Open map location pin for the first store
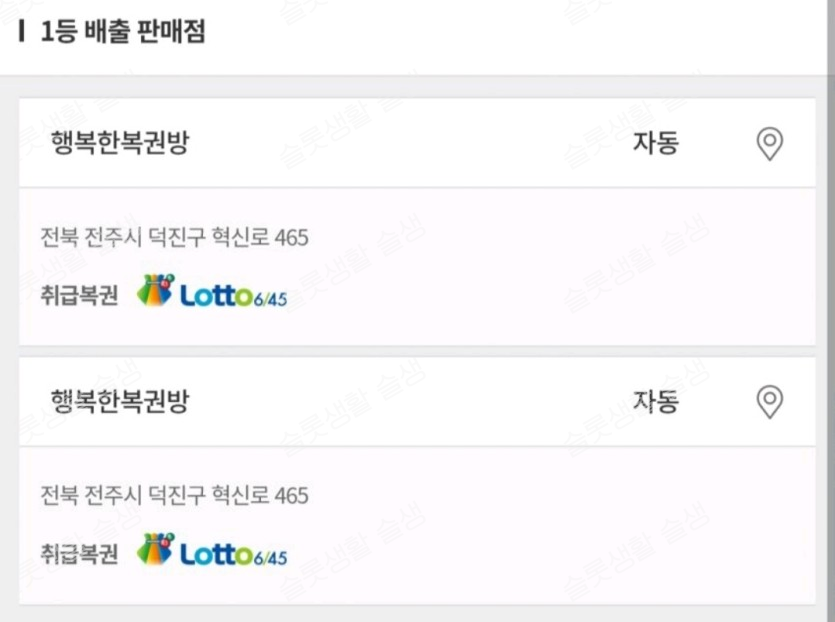 768,145
